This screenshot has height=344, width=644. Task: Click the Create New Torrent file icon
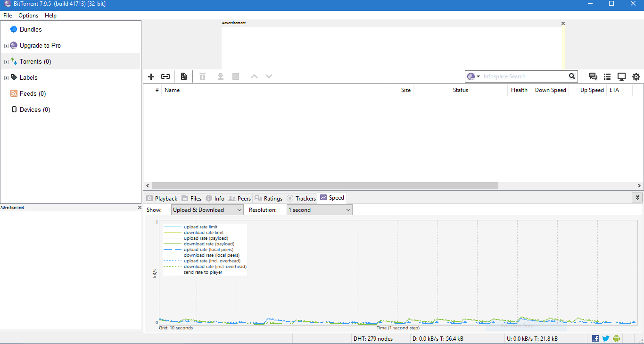(x=184, y=76)
